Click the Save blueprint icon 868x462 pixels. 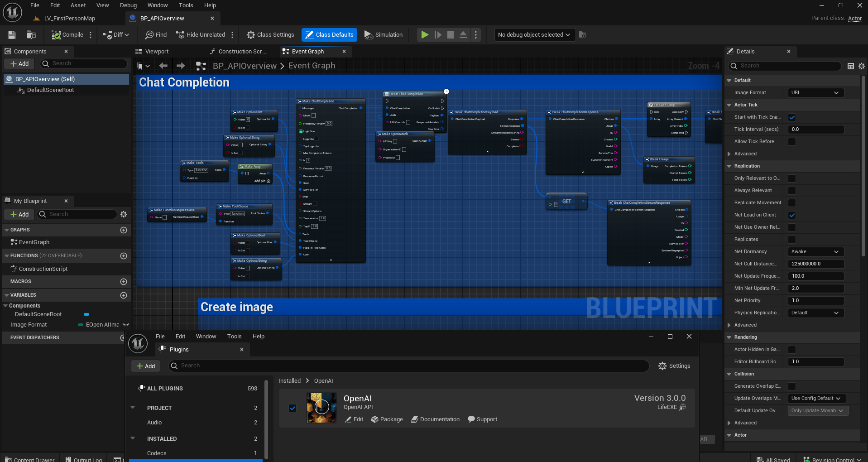click(12, 35)
